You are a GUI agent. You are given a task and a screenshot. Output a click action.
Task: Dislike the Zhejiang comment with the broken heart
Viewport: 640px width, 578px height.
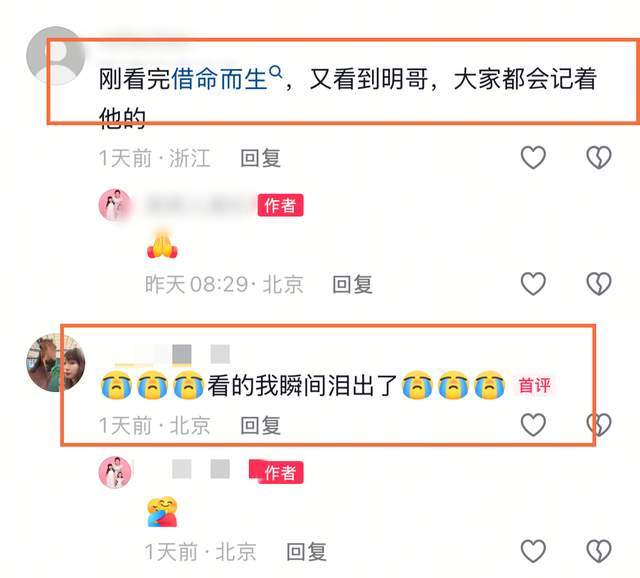[598, 157]
